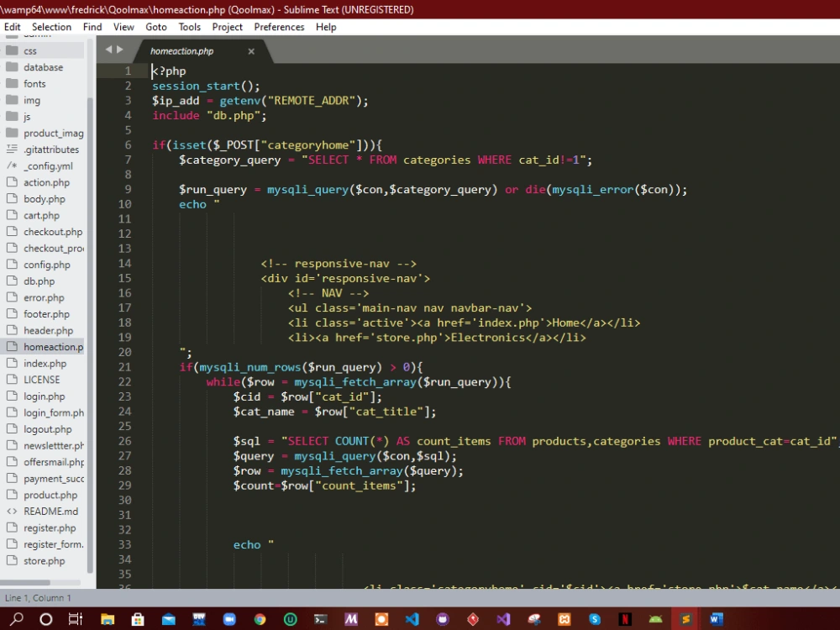Click the README.md markup file icon
Viewport: 840px width, 630px height.
point(12,511)
